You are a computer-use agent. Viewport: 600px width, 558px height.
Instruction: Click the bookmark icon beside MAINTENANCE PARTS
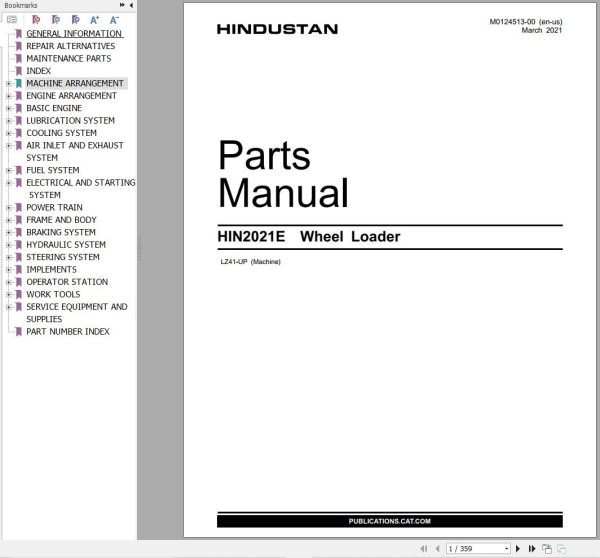click(18, 59)
